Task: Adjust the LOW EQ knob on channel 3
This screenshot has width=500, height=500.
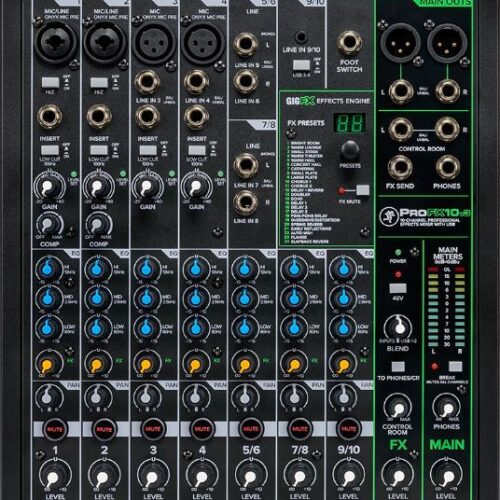Action: 146,328
